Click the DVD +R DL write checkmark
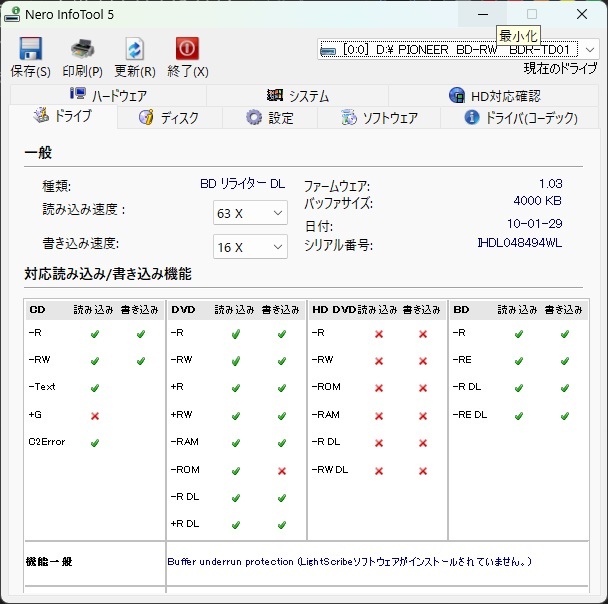 [282, 525]
